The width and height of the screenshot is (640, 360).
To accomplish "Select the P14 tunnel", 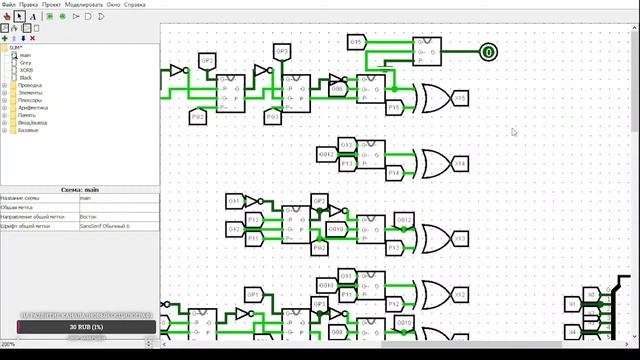I will (394, 173).
